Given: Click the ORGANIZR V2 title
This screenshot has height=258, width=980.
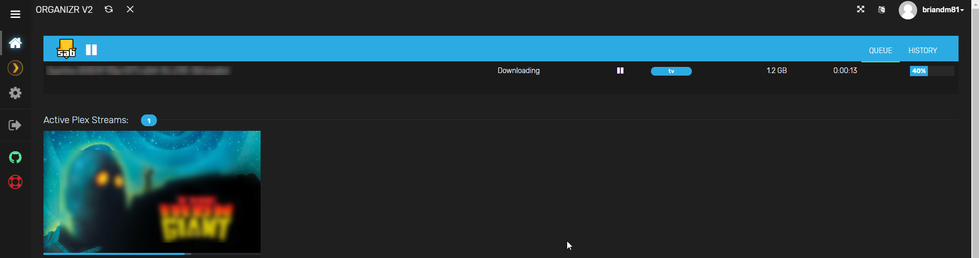Looking at the screenshot, I should pyautogui.click(x=64, y=10).
